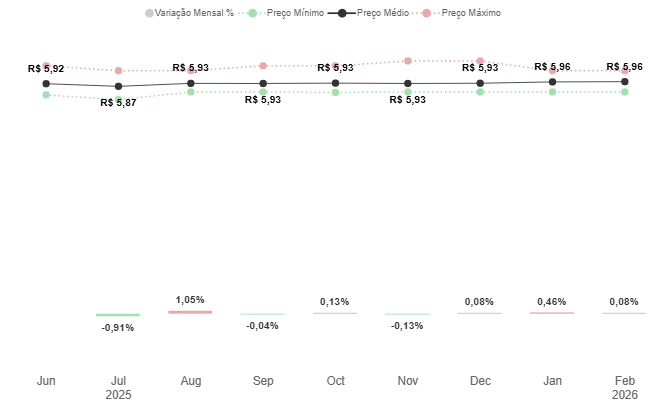Click the pink Preço Máximo point for Dec
Viewport: 672px width, 407px height.
480,61
